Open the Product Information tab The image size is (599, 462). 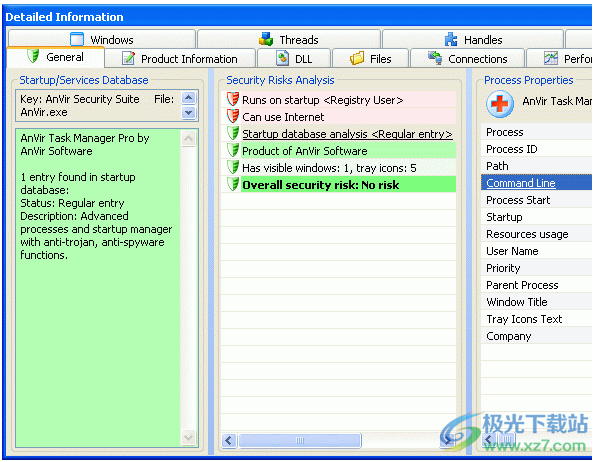(x=180, y=58)
